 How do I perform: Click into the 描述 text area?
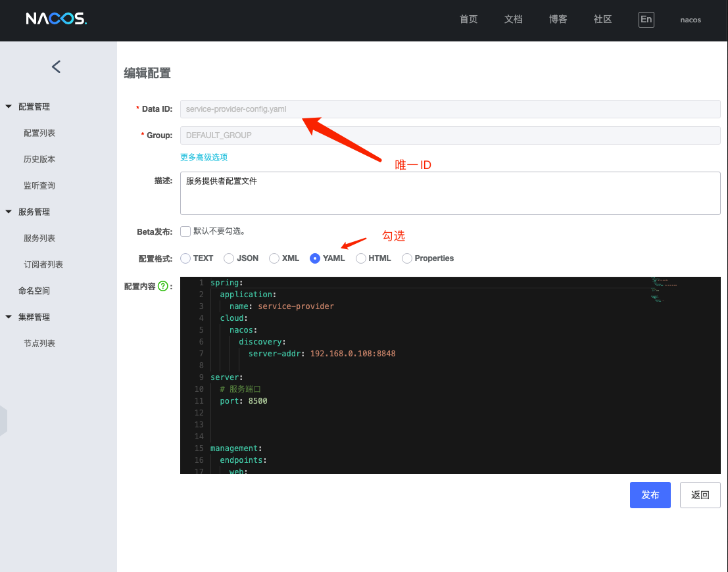tap(450, 193)
